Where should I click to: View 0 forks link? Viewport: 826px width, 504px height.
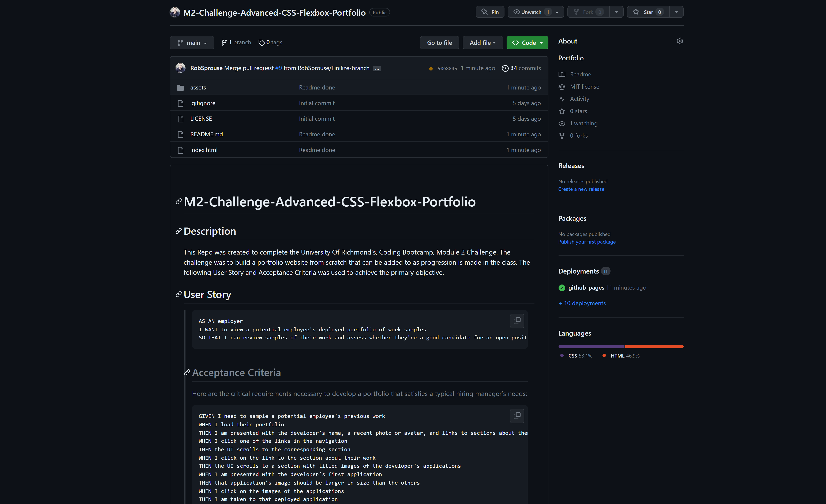coord(579,136)
